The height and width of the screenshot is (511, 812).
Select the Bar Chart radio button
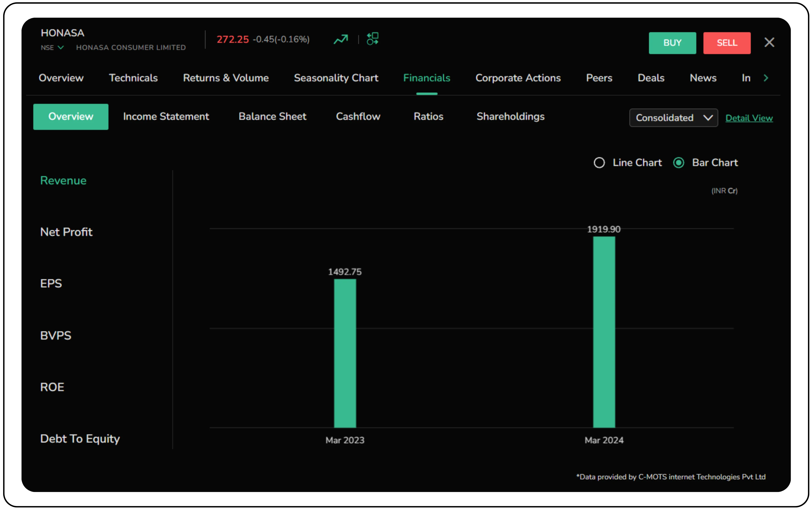(x=678, y=162)
